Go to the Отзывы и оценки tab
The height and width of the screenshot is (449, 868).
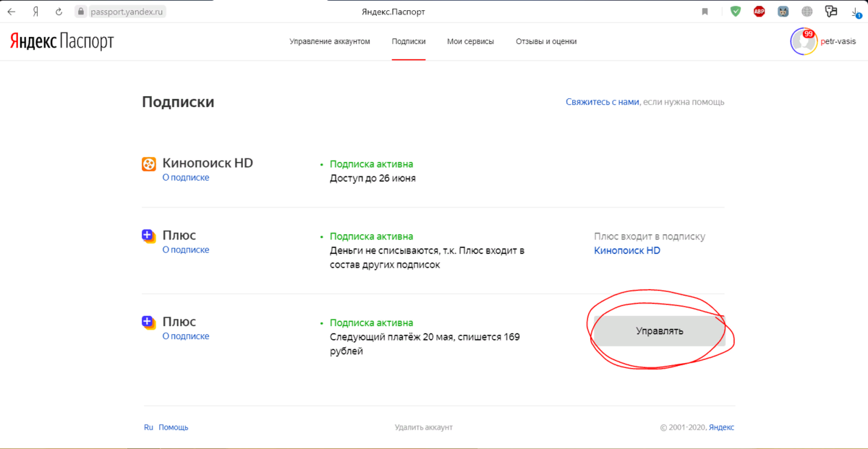tap(546, 42)
